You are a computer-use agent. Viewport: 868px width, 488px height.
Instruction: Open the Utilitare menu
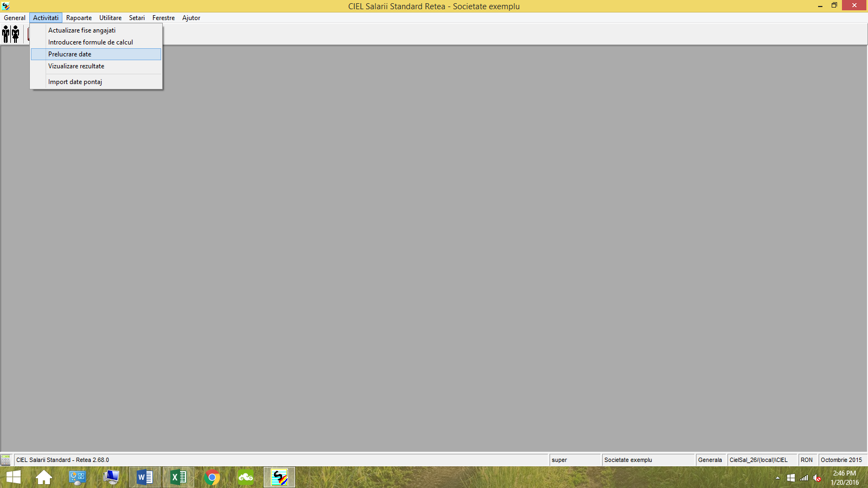pyautogui.click(x=110, y=18)
